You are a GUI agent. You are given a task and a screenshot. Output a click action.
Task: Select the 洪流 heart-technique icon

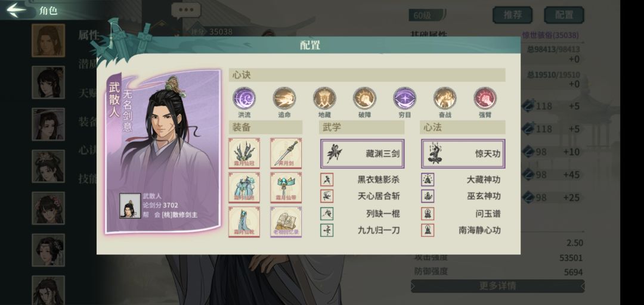(244, 98)
